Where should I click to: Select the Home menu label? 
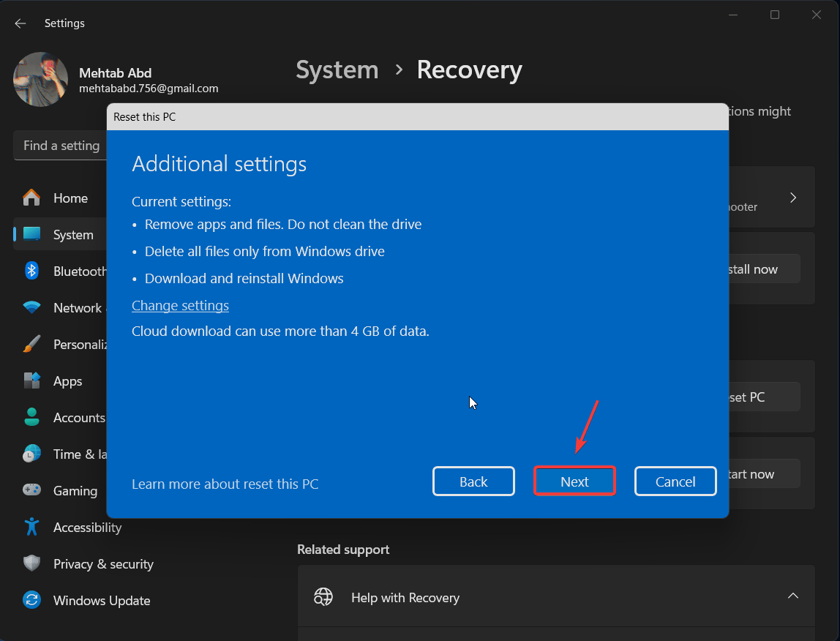coord(70,198)
